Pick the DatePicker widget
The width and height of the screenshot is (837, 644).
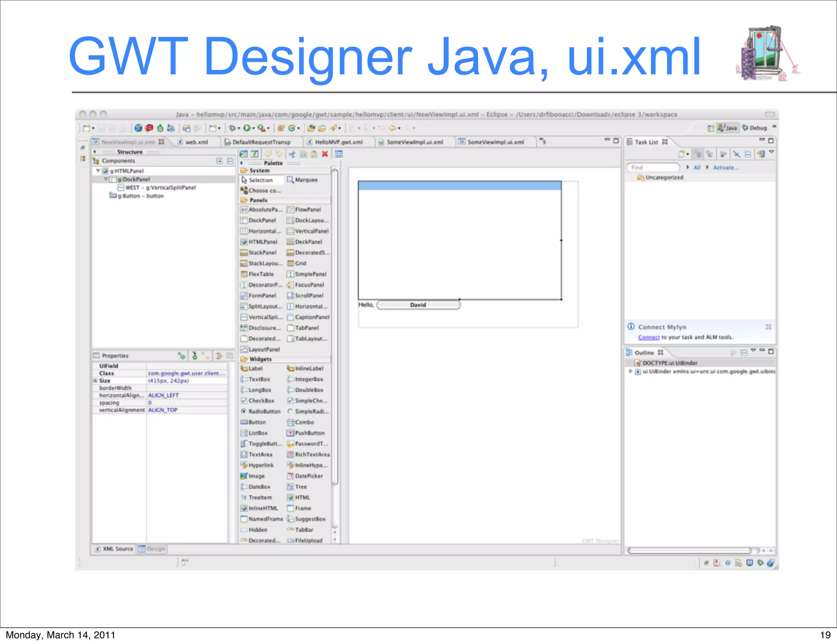305,476
